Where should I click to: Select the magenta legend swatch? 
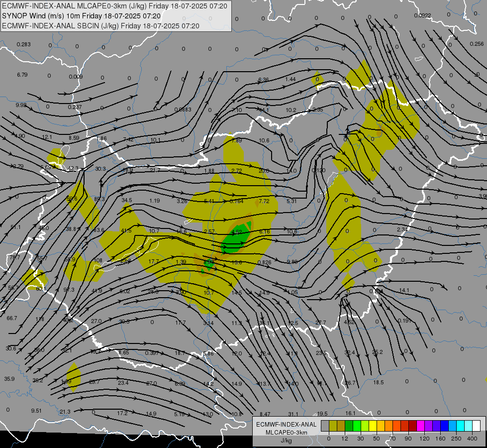click(x=421, y=426)
